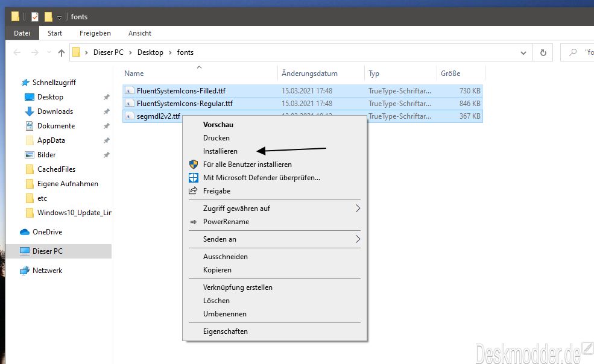Open the quick access toolbar dropdown arrow
Image resolution: width=594 pixels, height=364 pixels.
coord(60,17)
